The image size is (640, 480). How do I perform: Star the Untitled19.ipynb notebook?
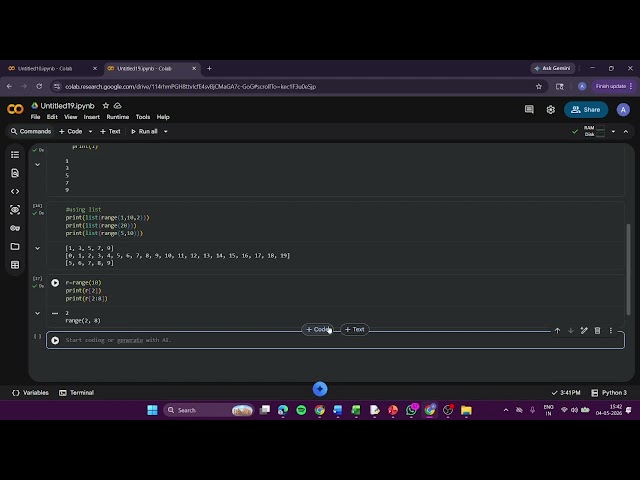click(x=106, y=106)
